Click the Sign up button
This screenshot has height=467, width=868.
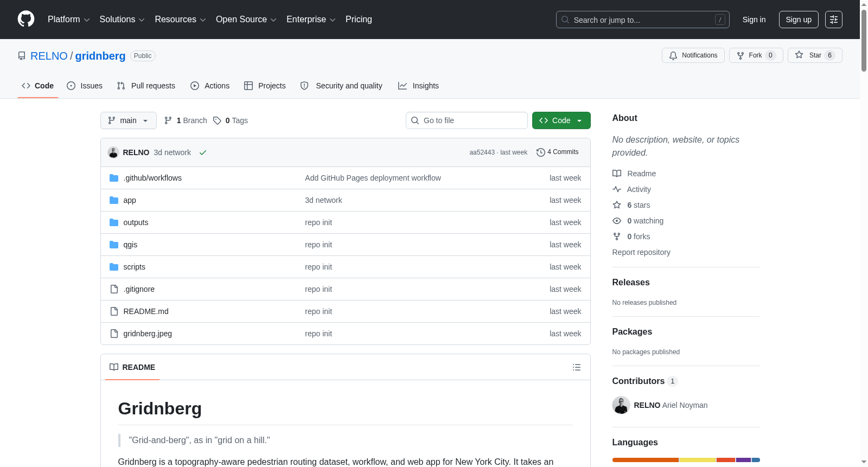point(799,20)
